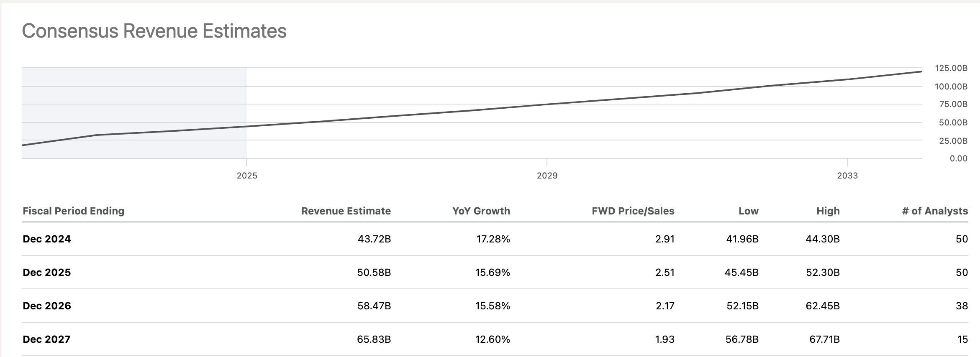The height and width of the screenshot is (357, 980).
Task: Select the Dec 2025 row label
Action: [x=47, y=273]
